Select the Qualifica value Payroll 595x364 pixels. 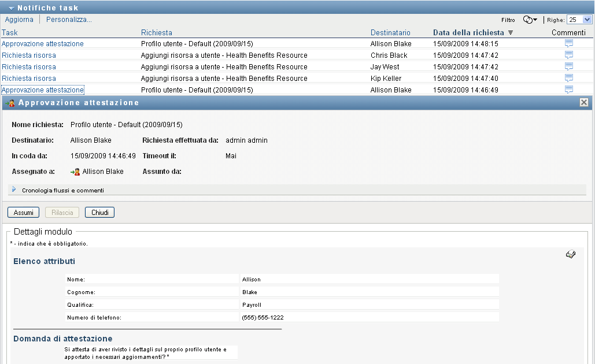click(x=252, y=305)
